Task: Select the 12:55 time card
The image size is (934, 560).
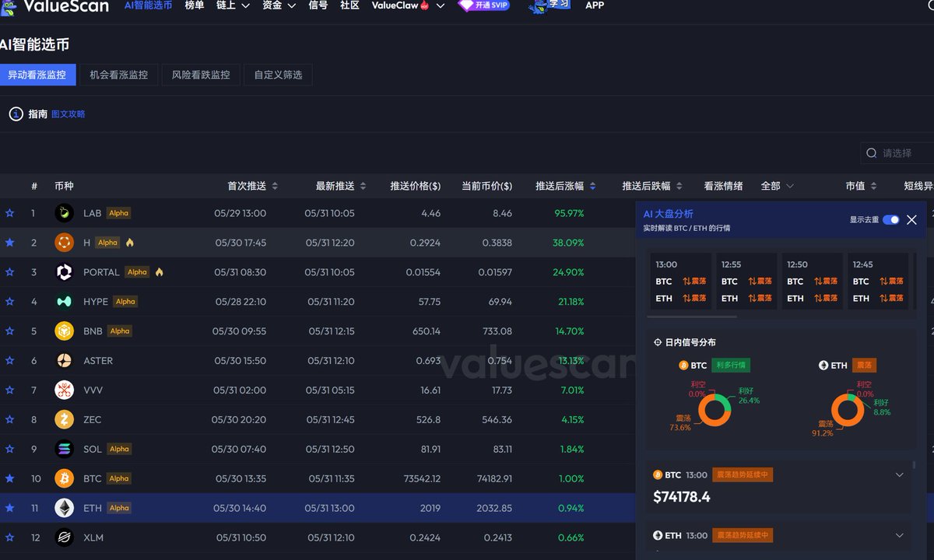Action: click(x=746, y=282)
